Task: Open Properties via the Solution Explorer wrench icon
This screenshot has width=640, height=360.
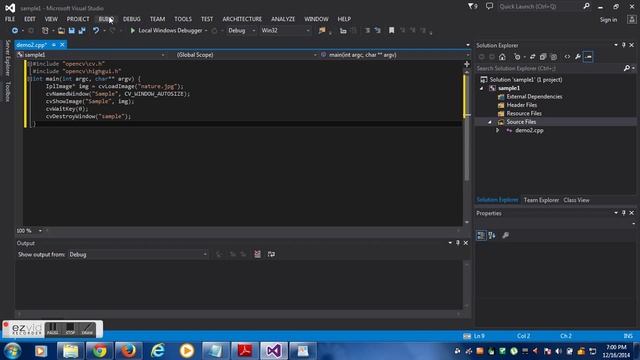Action: (x=578, y=57)
